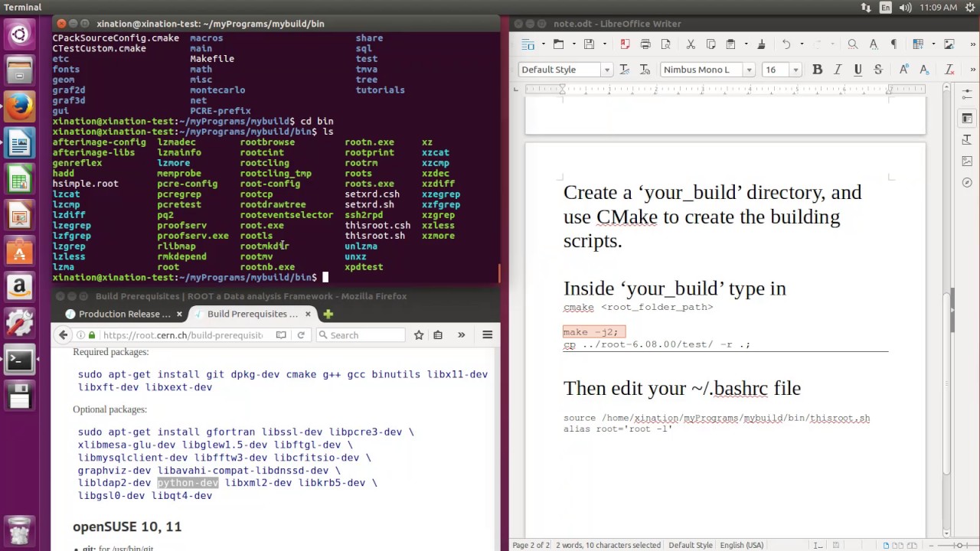
Task: Click the Update Style icon
Action: (624, 70)
